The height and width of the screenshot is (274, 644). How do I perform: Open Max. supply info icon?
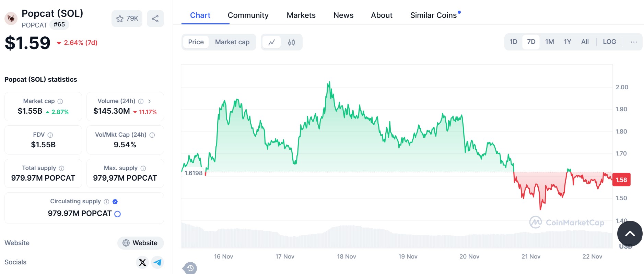pyautogui.click(x=143, y=168)
